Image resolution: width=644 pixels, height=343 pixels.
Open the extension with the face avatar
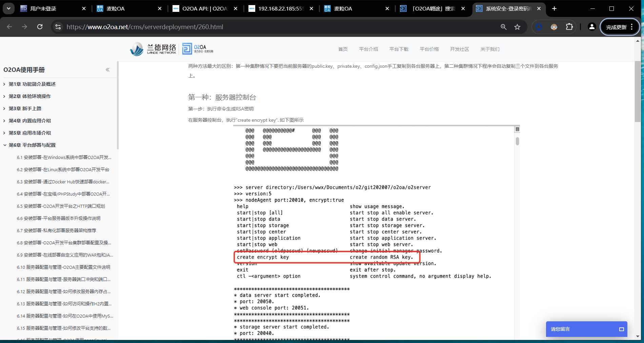[x=554, y=27]
